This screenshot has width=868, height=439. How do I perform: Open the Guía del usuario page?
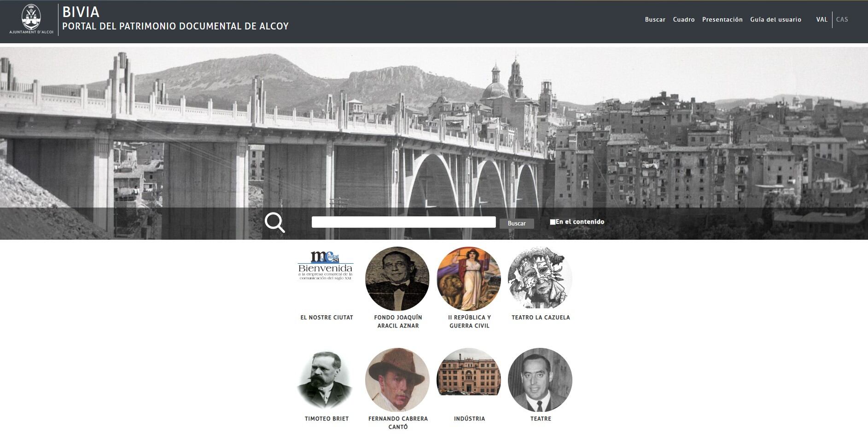tap(775, 19)
